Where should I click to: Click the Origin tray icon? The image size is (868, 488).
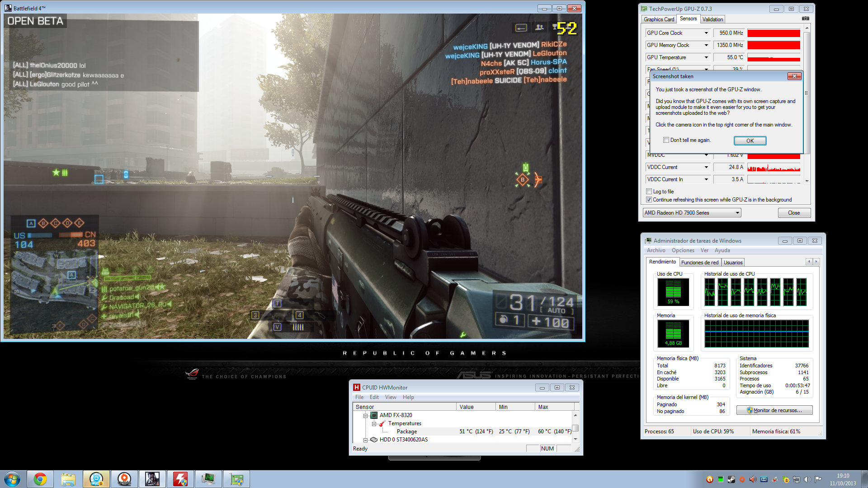click(x=742, y=479)
